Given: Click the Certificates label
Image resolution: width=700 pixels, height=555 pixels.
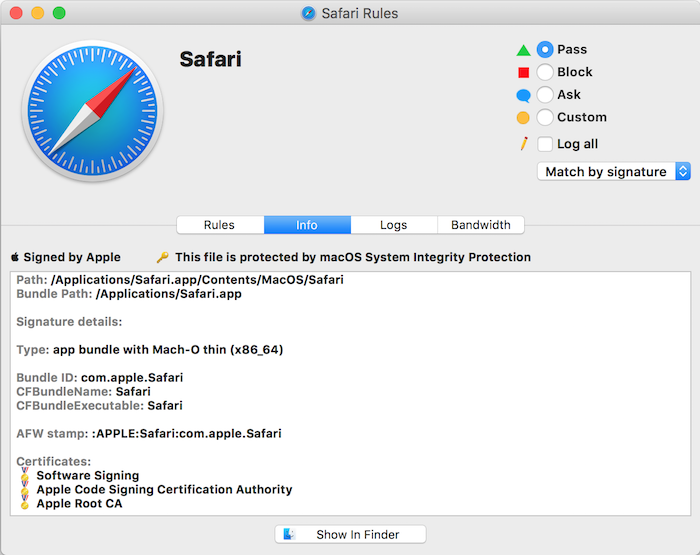Looking at the screenshot, I should click(x=54, y=461).
